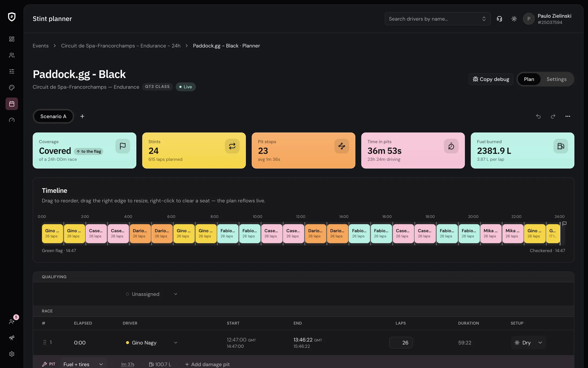
Task: Open the gauge telemetry sidebar icon
Action: tap(12, 120)
